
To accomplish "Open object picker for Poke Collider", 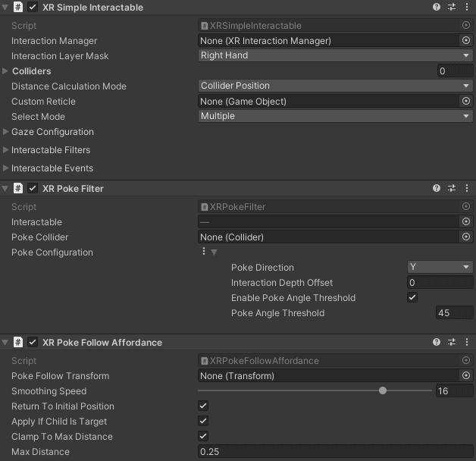I will [x=465, y=237].
